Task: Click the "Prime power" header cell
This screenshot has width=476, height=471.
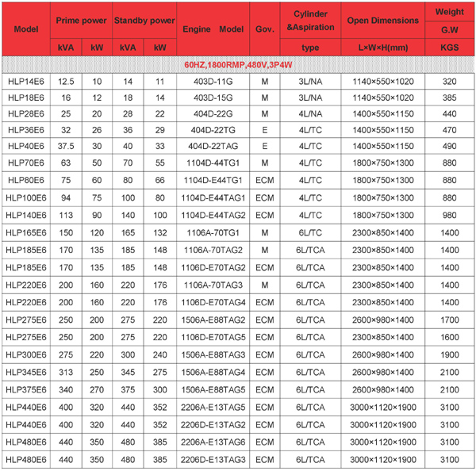Action: click(81, 21)
